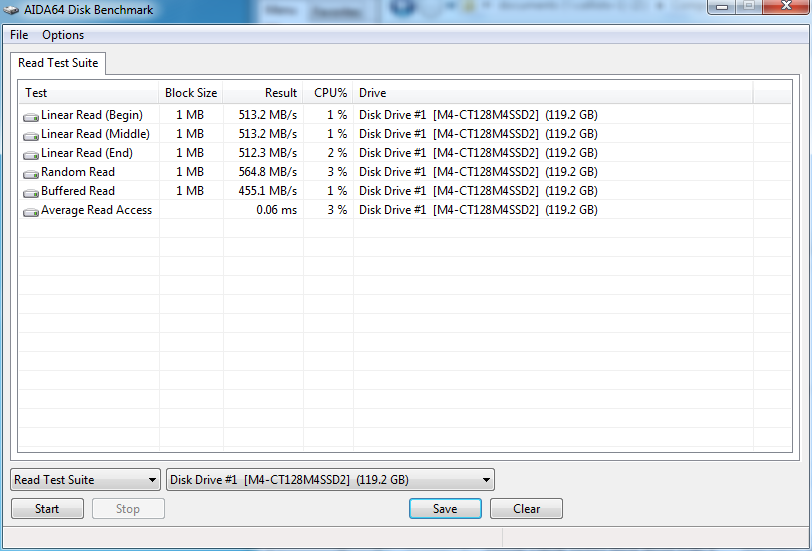Sort by the CPU% column header
Screen dimensions: 812x551
(328, 93)
